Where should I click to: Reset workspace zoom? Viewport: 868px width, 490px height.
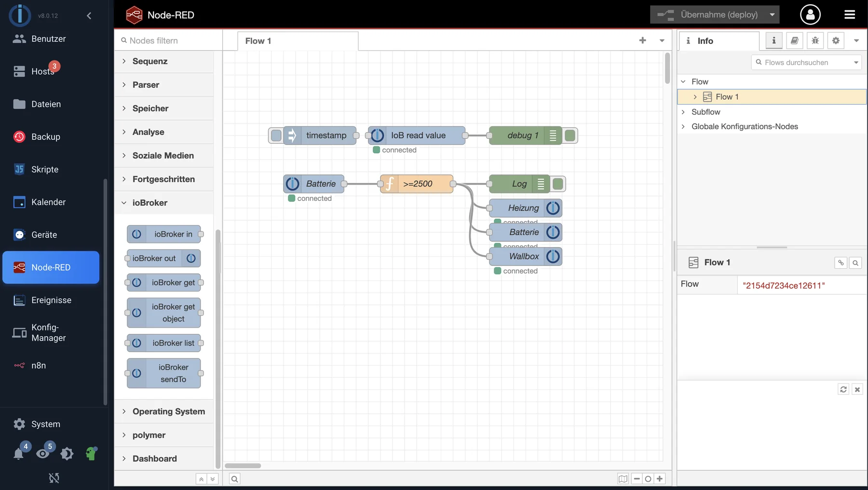coord(648,479)
